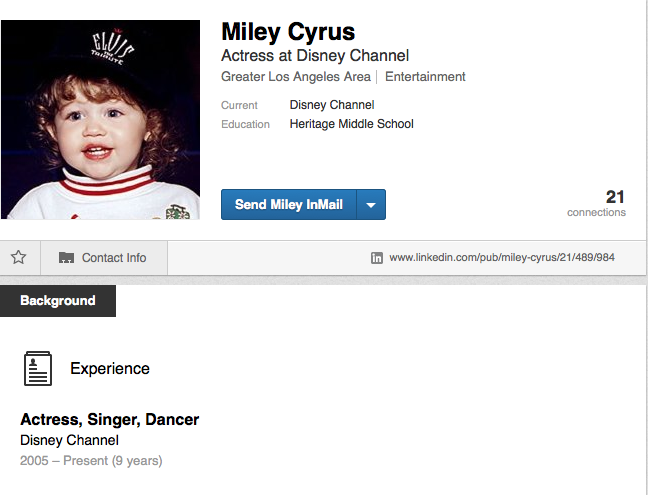
Task: Select the Background section tab
Action: [58, 301]
